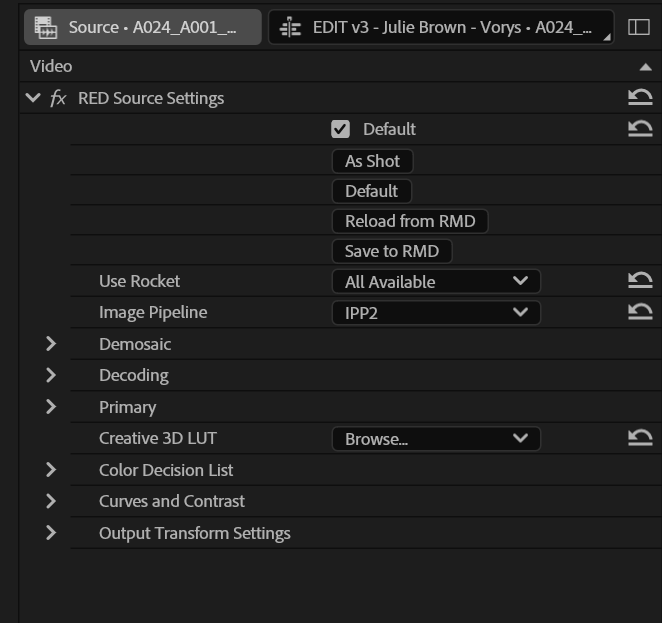Screen dimensions: 662x623
Task: Reset the Image Pipeline setting
Action: [640, 312]
